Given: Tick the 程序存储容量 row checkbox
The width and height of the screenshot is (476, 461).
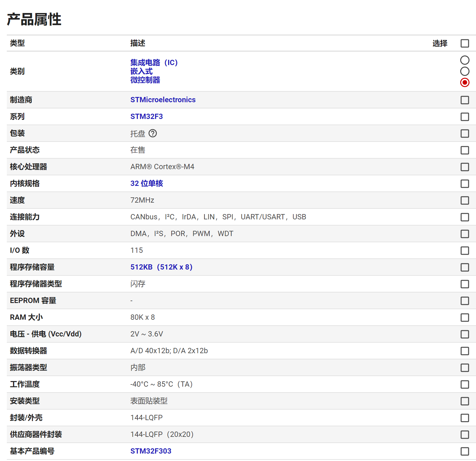Looking at the screenshot, I should pos(465,267).
